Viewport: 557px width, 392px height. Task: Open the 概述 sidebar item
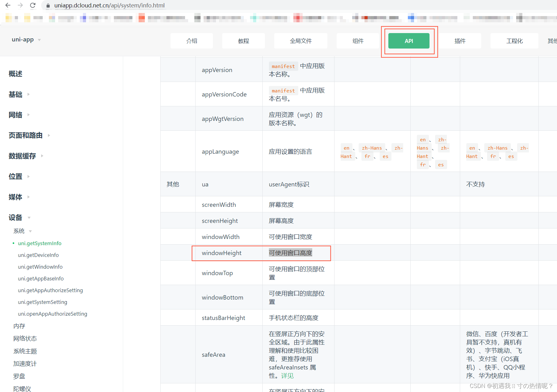[15, 74]
